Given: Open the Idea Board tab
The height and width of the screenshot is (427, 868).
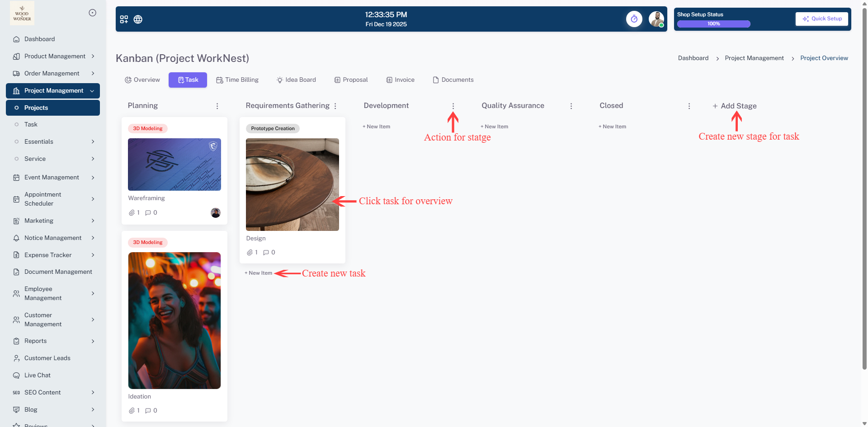Looking at the screenshot, I should [x=296, y=80].
